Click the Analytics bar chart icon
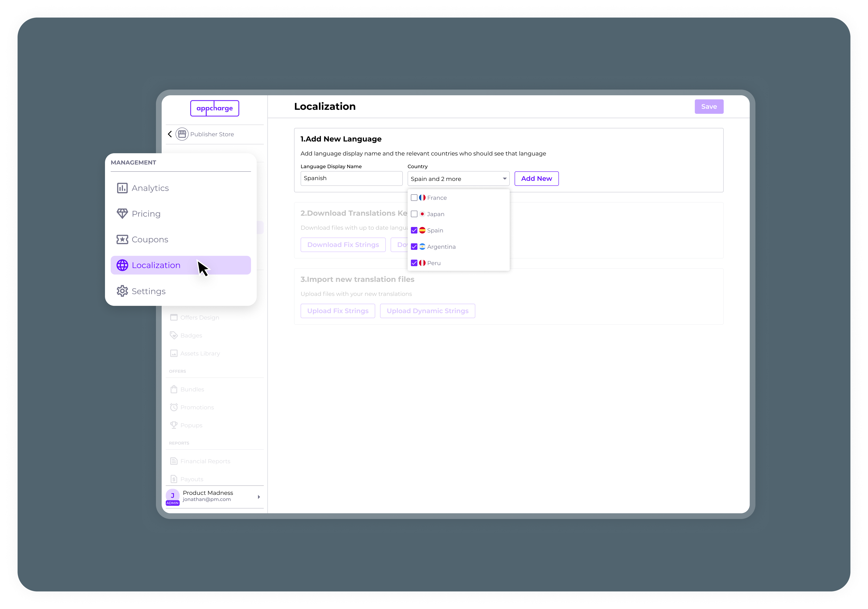The image size is (868, 609). tap(122, 188)
